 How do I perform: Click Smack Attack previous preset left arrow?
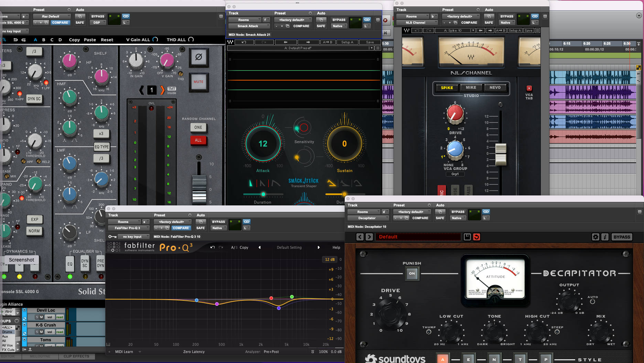click(x=286, y=42)
